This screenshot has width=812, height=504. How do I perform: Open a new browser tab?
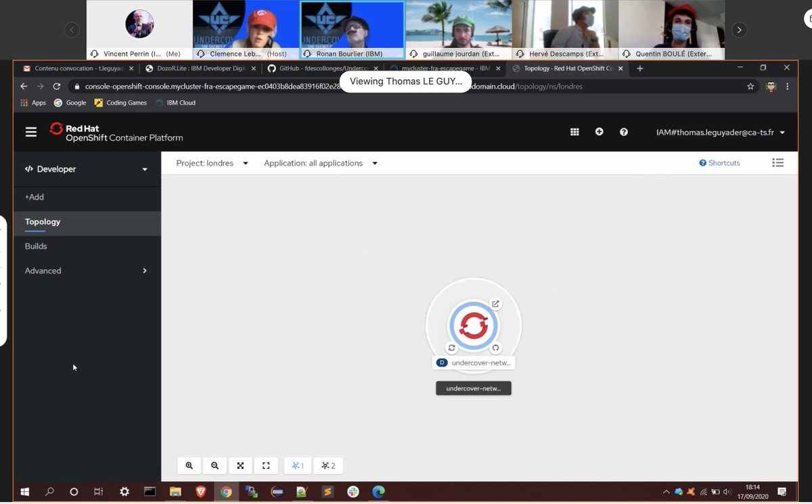point(640,68)
